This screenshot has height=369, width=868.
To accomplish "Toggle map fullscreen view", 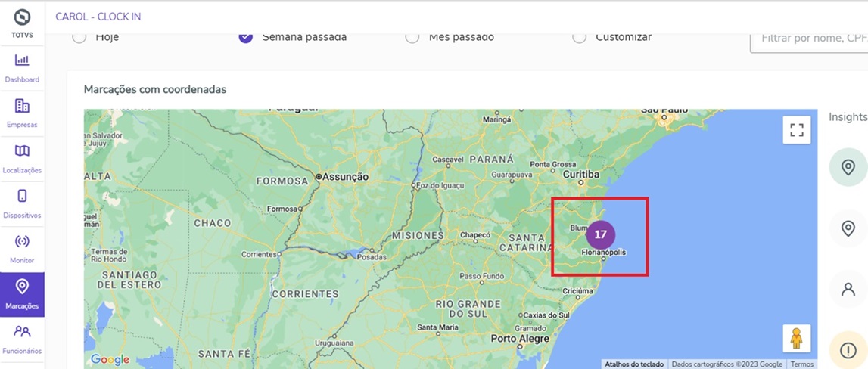I will [x=797, y=130].
